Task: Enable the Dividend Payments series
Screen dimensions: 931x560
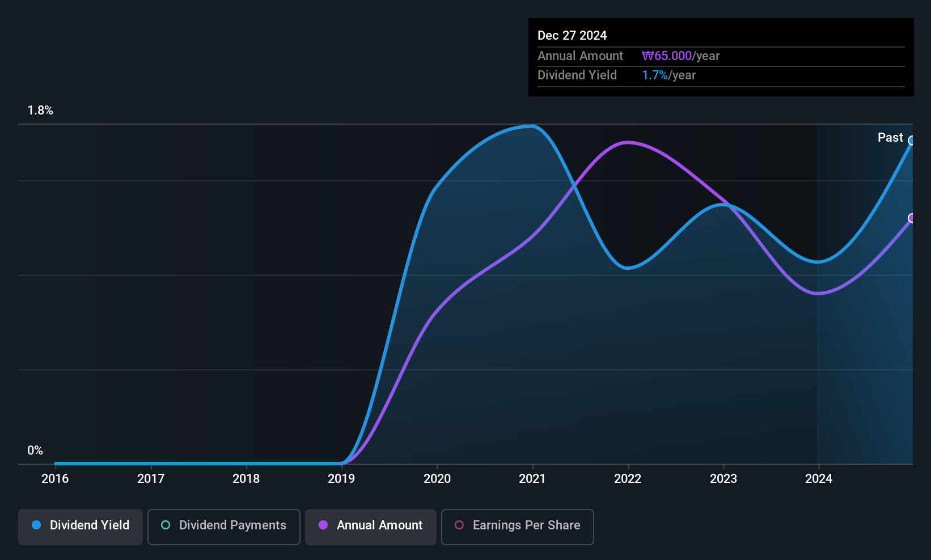Action: pyautogui.click(x=223, y=527)
